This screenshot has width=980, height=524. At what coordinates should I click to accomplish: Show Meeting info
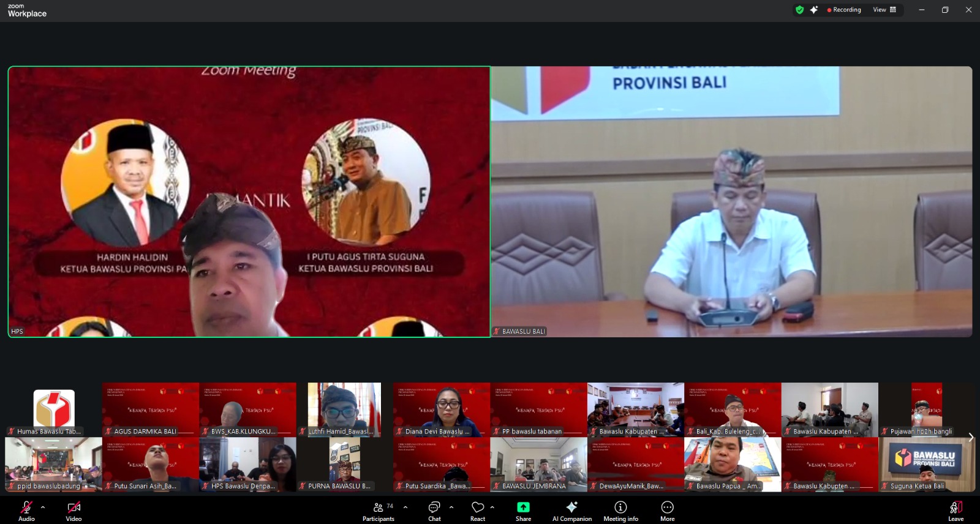(620, 511)
